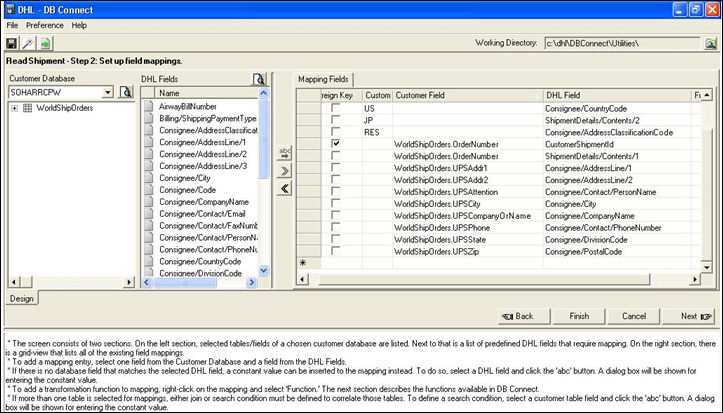Toggle Foreign Key checkbox for the JP row
The image size is (723, 413).
(x=336, y=120)
